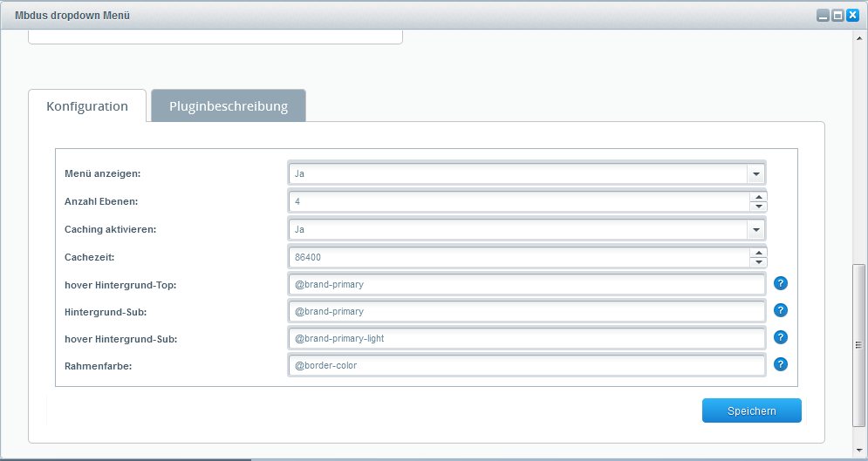Open the Menü anzeigen dropdown

click(x=755, y=174)
